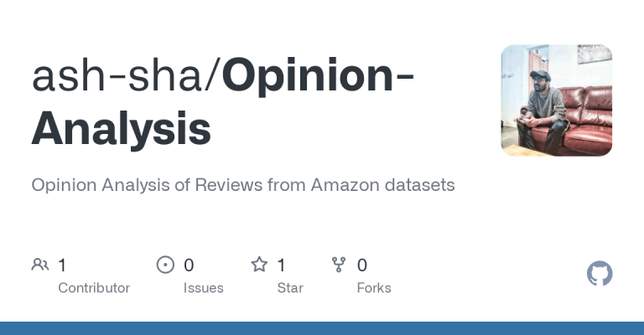Click the issues count number 0
Image resolution: width=644 pixels, height=335 pixels.
[189, 265]
